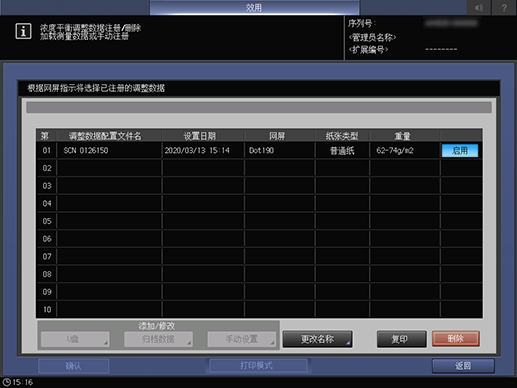Viewport: 517px width, 388px height.
Task: Click the 更改名称 button
Action: pyautogui.click(x=317, y=339)
